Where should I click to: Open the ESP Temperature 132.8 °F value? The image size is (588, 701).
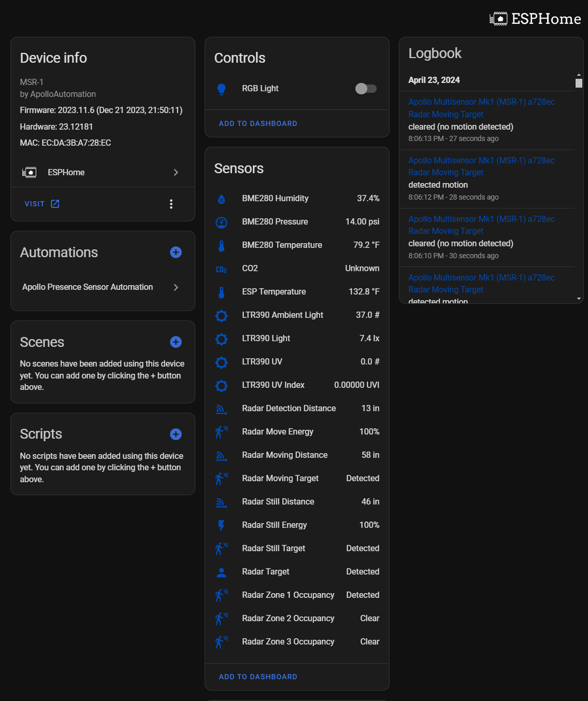pos(364,292)
